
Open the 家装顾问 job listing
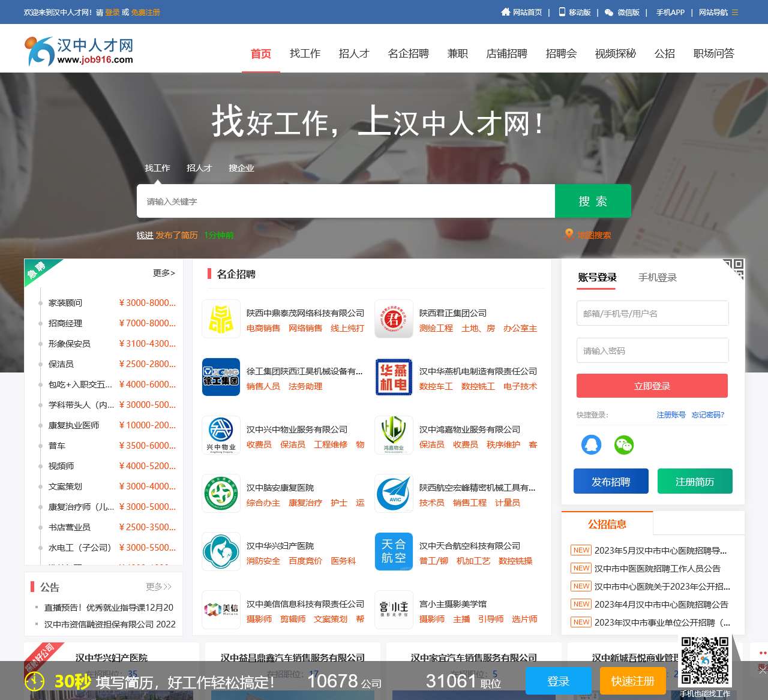pyautogui.click(x=65, y=303)
